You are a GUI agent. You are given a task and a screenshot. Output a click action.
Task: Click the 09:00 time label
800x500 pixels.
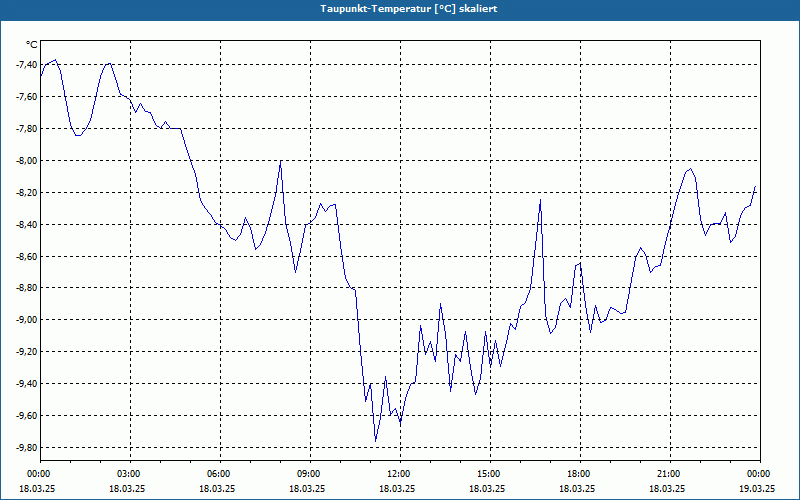point(310,474)
